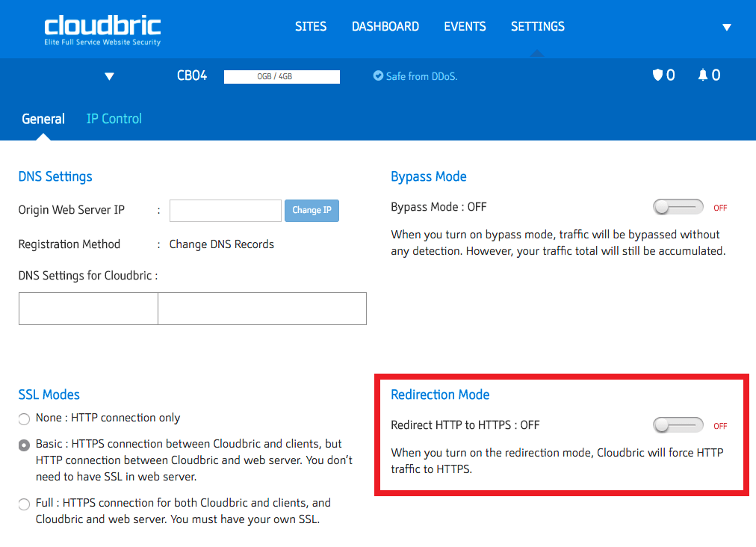The height and width of the screenshot is (547, 756).
Task: Click the Origin Web Server IP field
Action: tap(225, 210)
